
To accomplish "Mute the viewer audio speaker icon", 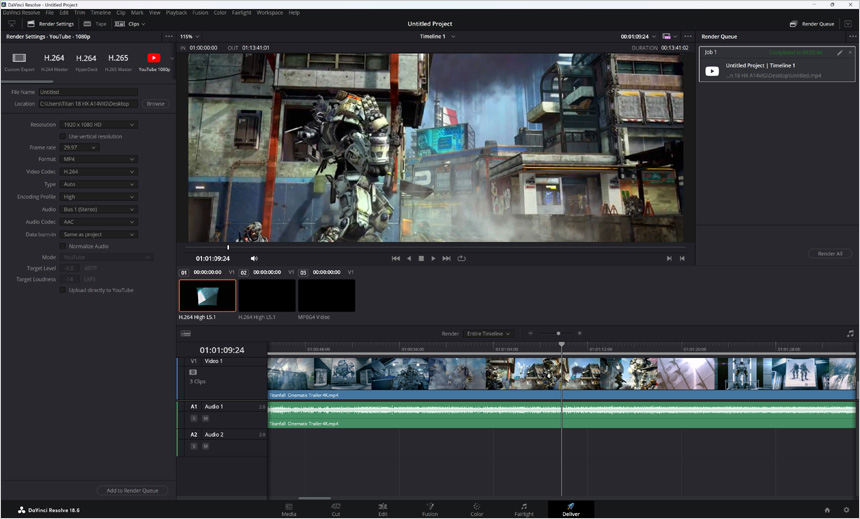I will [254, 258].
